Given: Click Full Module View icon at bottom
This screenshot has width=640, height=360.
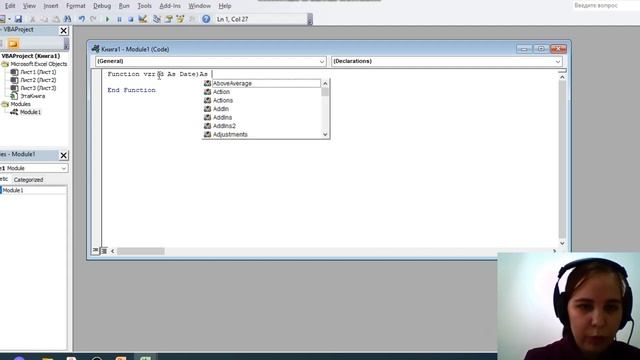Looking at the screenshot, I should pos(104,251).
